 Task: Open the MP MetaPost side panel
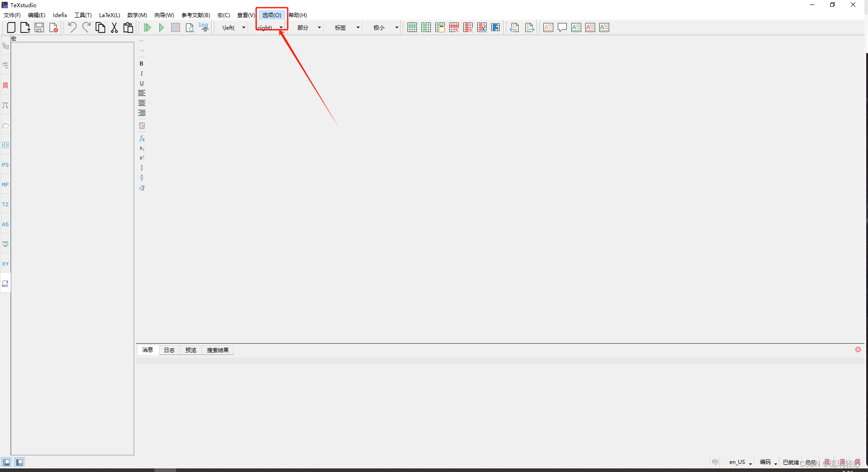click(x=5, y=185)
